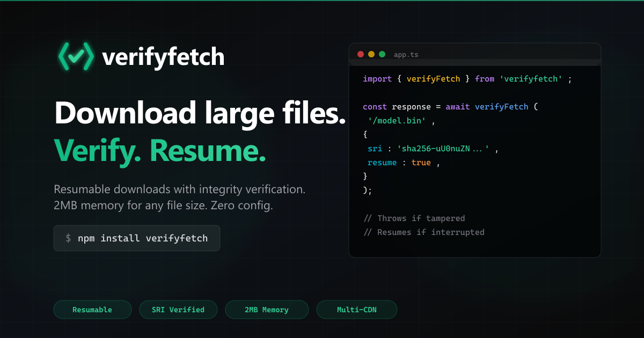Viewport: 644px width, 338px height.
Task: Select the Resumable pill badge
Action: (x=92, y=310)
